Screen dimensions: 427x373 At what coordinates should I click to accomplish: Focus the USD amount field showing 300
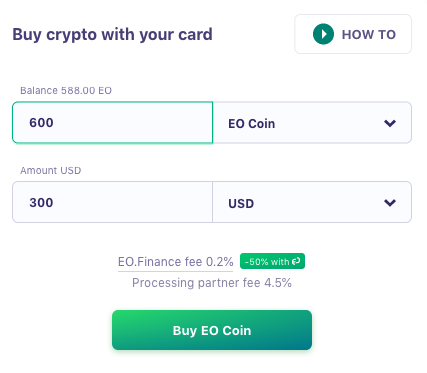coord(112,202)
